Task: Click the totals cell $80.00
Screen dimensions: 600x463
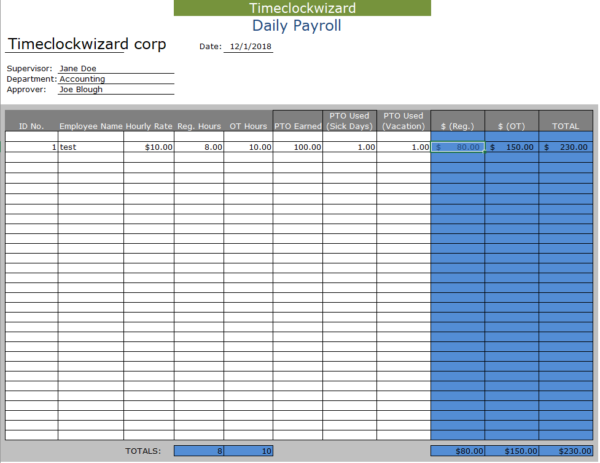Action: click(x=457, y=451)
